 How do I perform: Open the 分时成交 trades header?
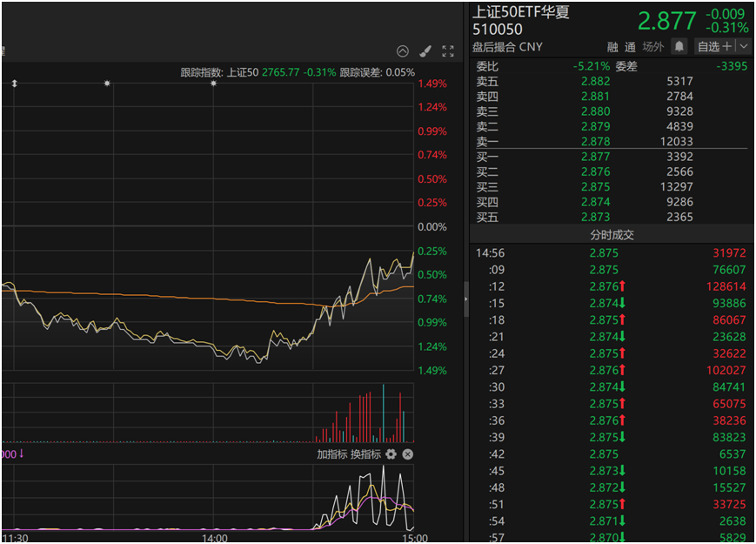pyautogui.click(x=612, y=235)
